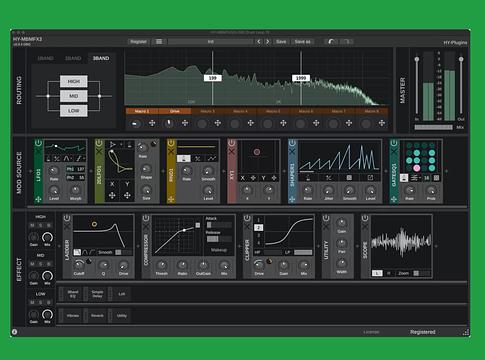Toggle the 2DLFO1 power button
Screen dimensions: 485x360
coord(99,143)
